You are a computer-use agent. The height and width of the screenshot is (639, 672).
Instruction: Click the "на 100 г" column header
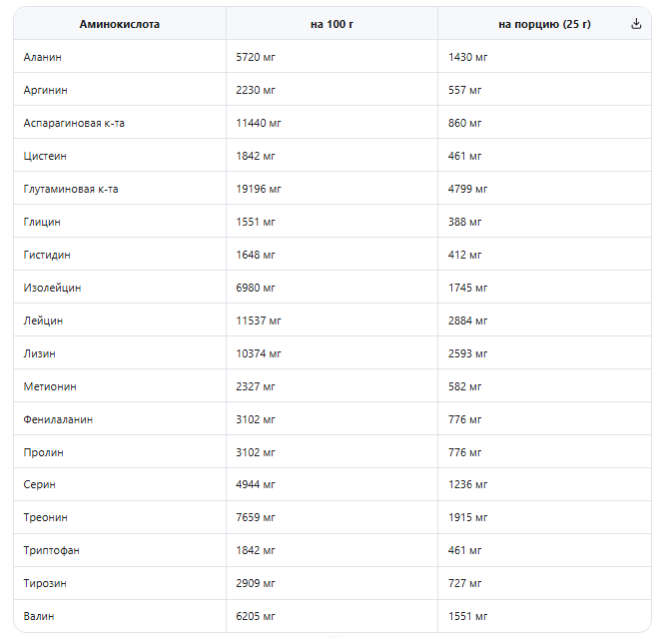[332, 24]
